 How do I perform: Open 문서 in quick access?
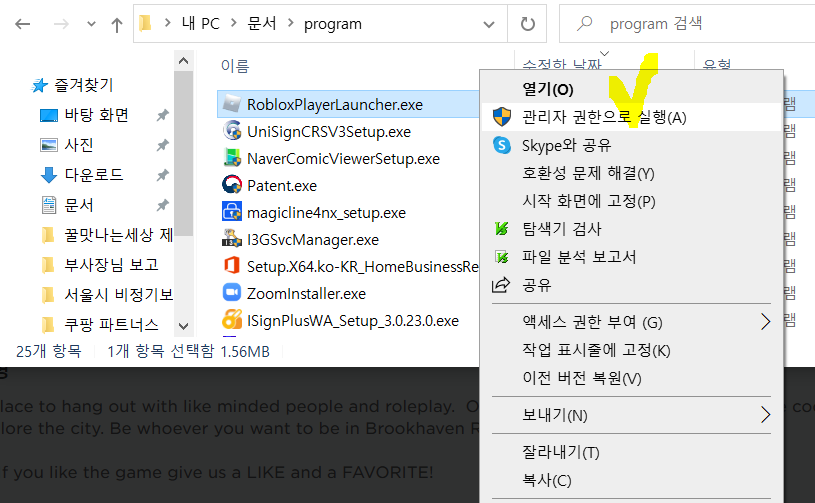78,205
